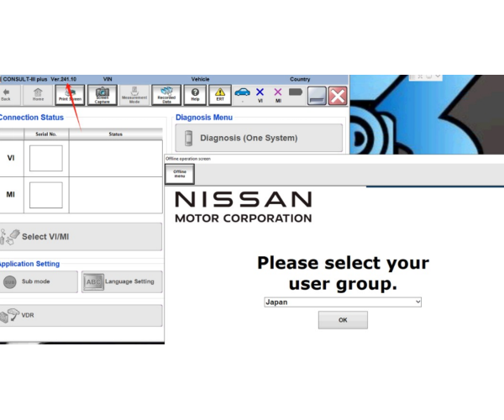Image resolution: width=504 pixels, height=420 pixels.
Task: Click the Vehicle label in title bar
Action: (x=200, y=79)
